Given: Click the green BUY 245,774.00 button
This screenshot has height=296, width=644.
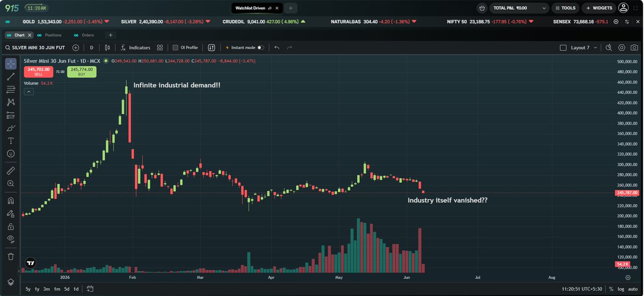Looking at the screenshot, I should click(82, 72).
